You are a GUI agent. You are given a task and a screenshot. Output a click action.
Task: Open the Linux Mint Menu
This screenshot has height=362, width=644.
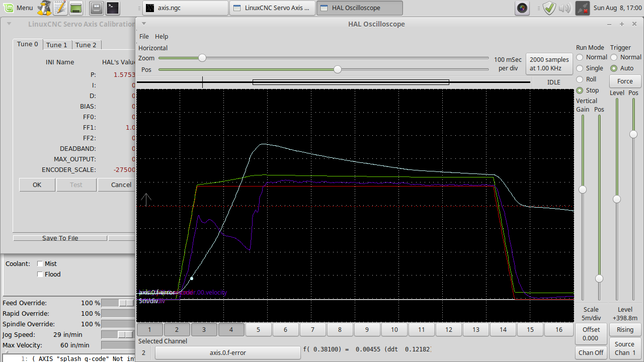click(x=18, y=8)
